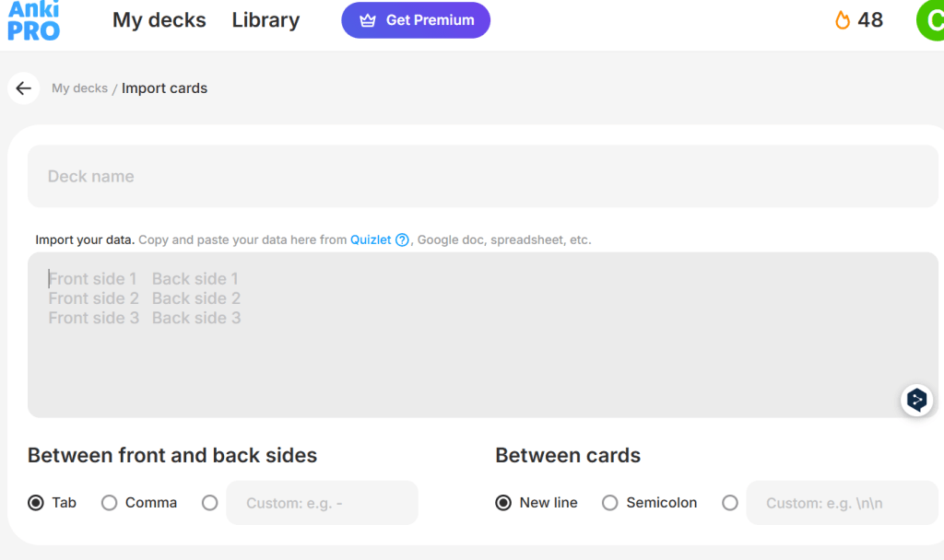Choose custom card separator radio button

click(730, 503)
